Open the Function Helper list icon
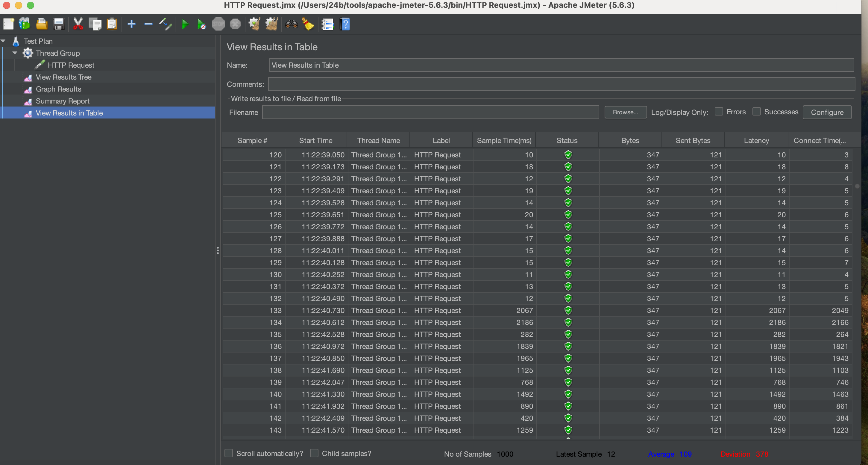 (327, 24)
